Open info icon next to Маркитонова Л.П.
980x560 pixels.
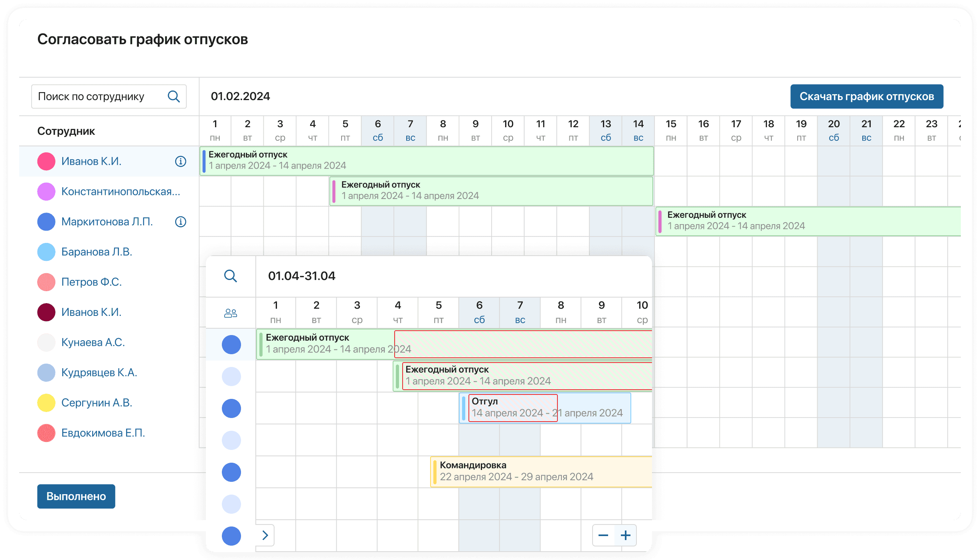pyautogui.click(x=180, y=222)
